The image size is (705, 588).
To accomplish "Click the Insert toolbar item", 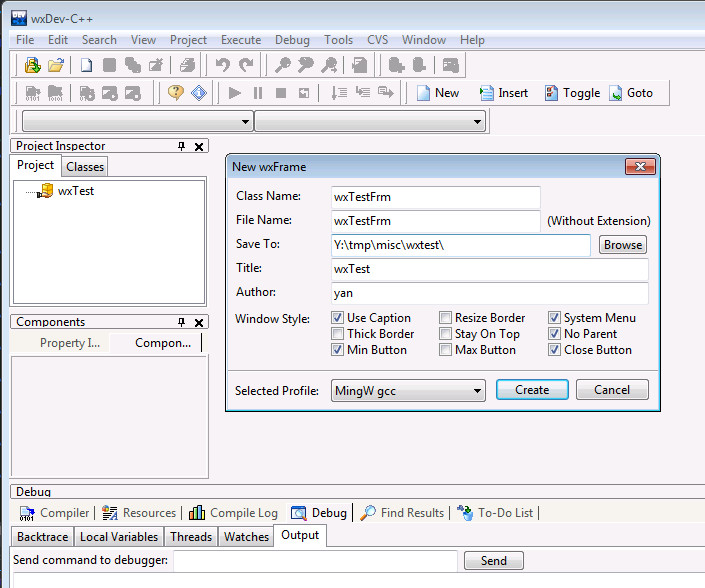I will point(504,93).
